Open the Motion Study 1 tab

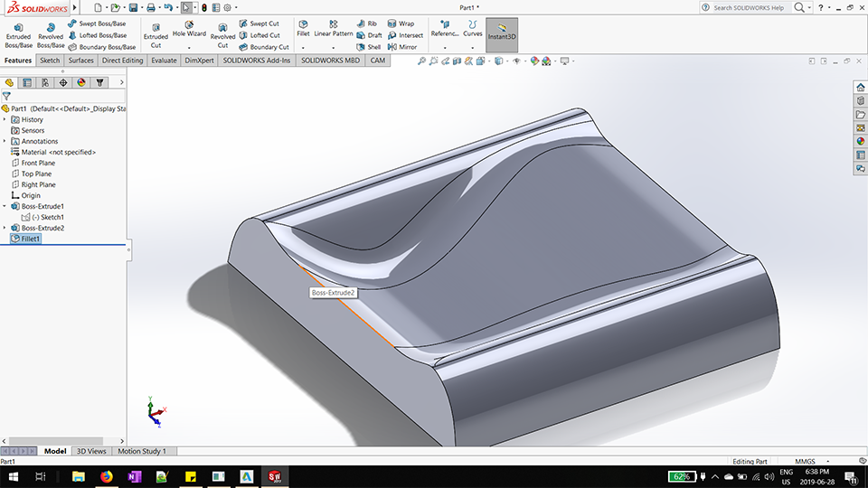(142, 451)
